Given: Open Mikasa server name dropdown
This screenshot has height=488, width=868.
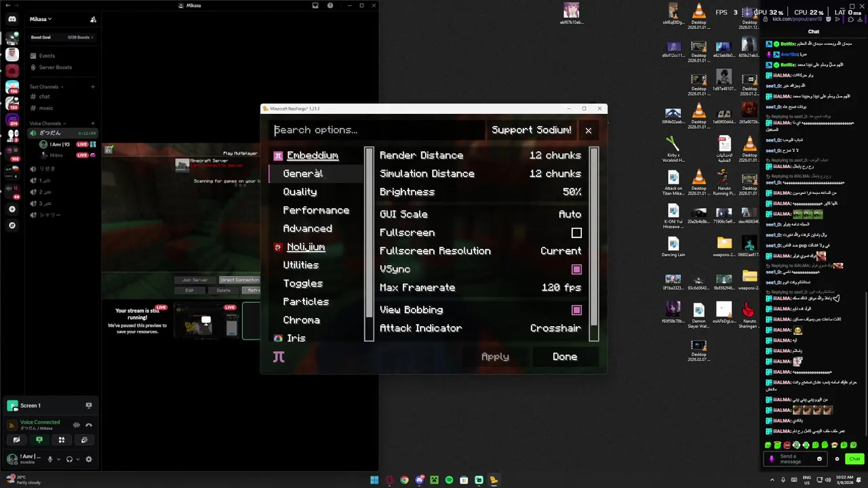Looking at the screenshot, I should click(x=41, y=19).
